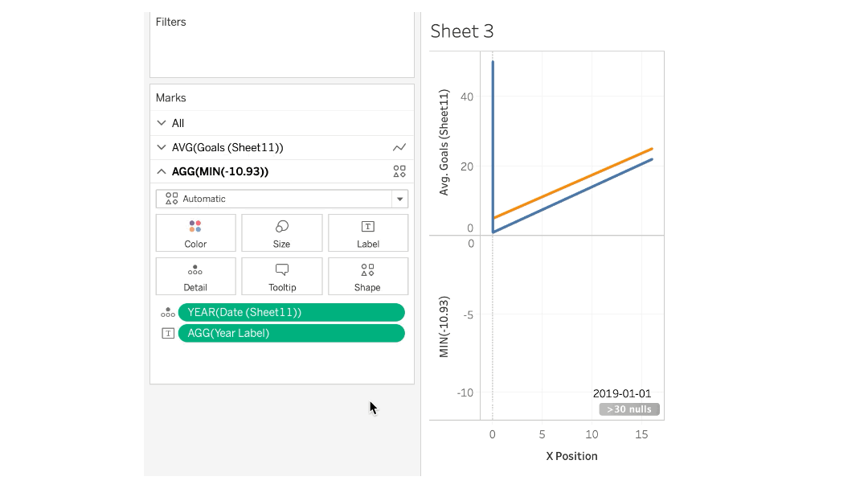
Task: Click the X Position axis title
Action: point(571,456)
